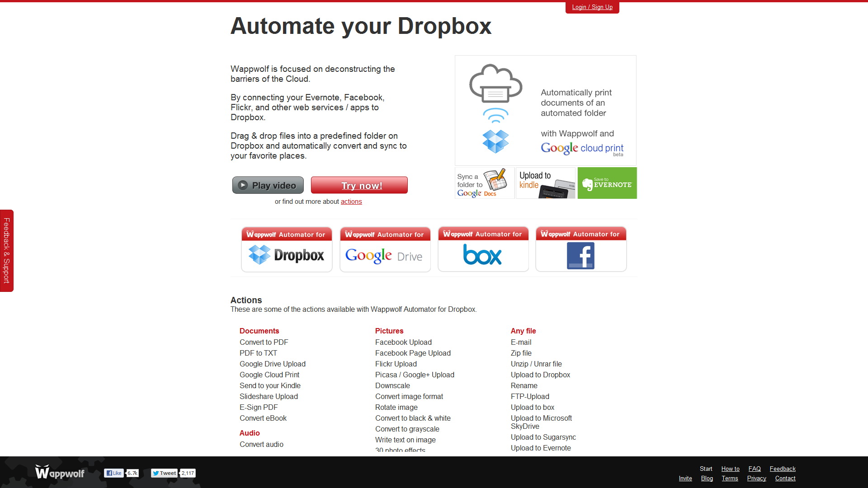Expand the Documents actions list
This screenshot has width=868, height=488.
[259, 331]
